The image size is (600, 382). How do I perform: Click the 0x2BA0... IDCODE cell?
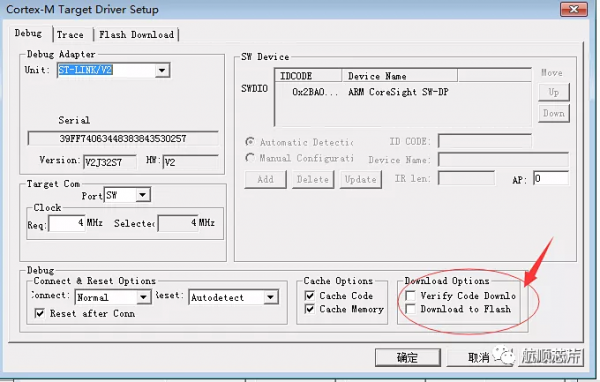pos(315,92)
